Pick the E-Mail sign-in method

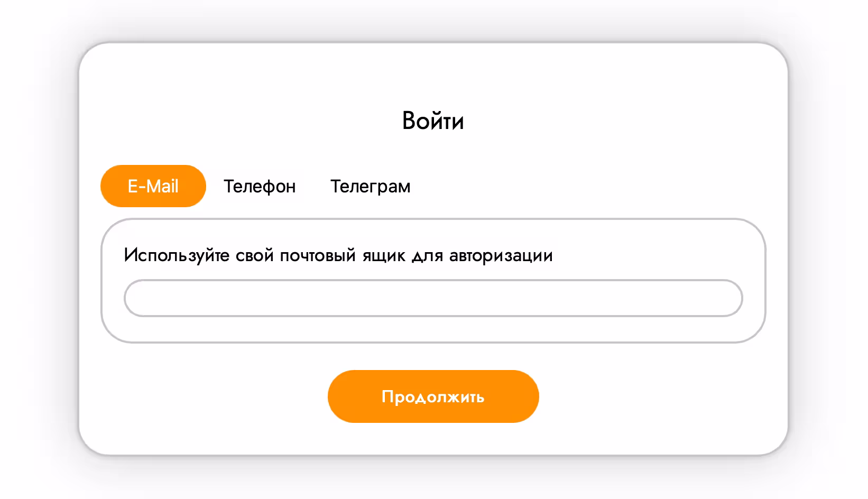(x=153, y=186)
